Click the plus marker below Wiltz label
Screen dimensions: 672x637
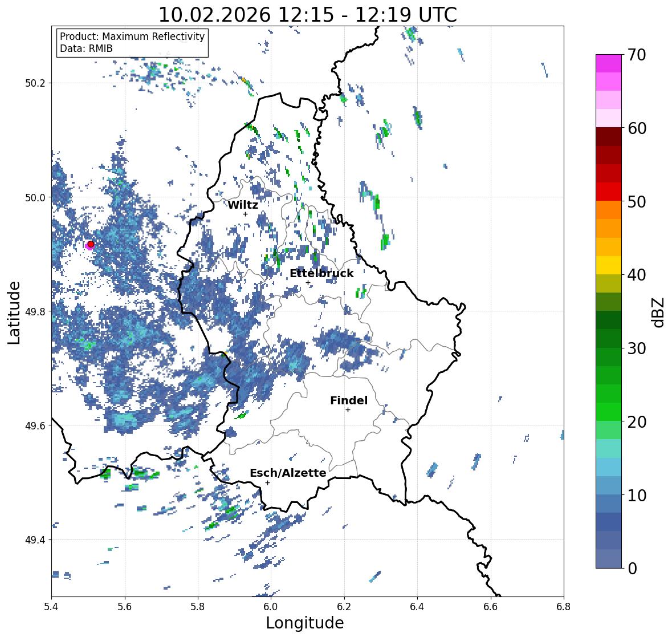click(x=245, y=214)
